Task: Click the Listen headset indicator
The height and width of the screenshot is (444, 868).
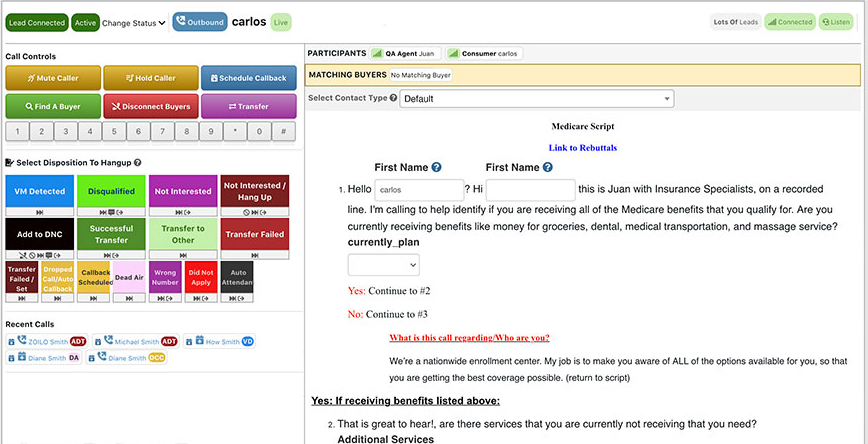Action: pos(836,22)
